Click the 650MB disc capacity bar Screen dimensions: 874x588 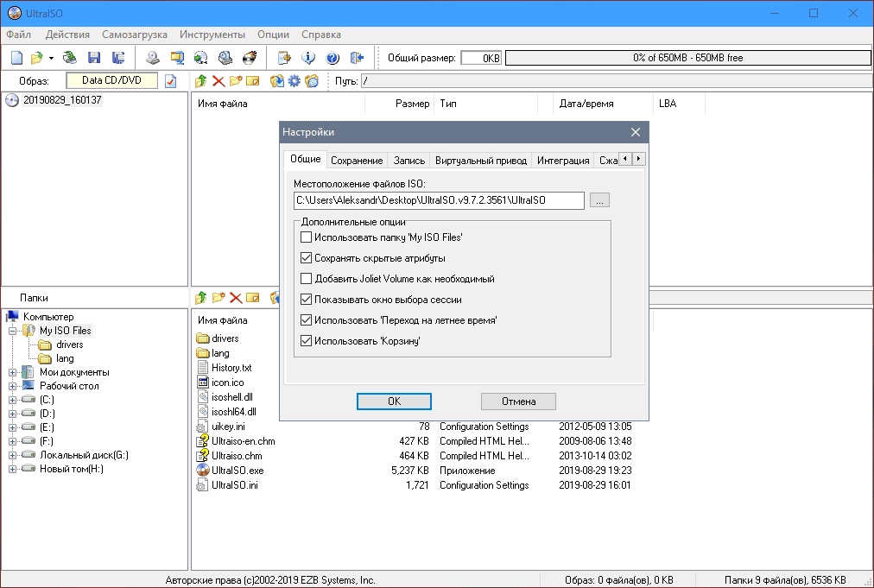[687, 58]
